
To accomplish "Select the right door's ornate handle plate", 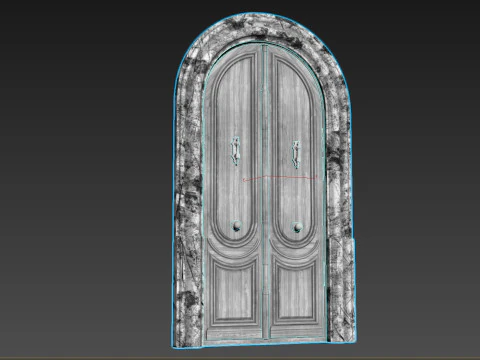I will tap(296, 154).
